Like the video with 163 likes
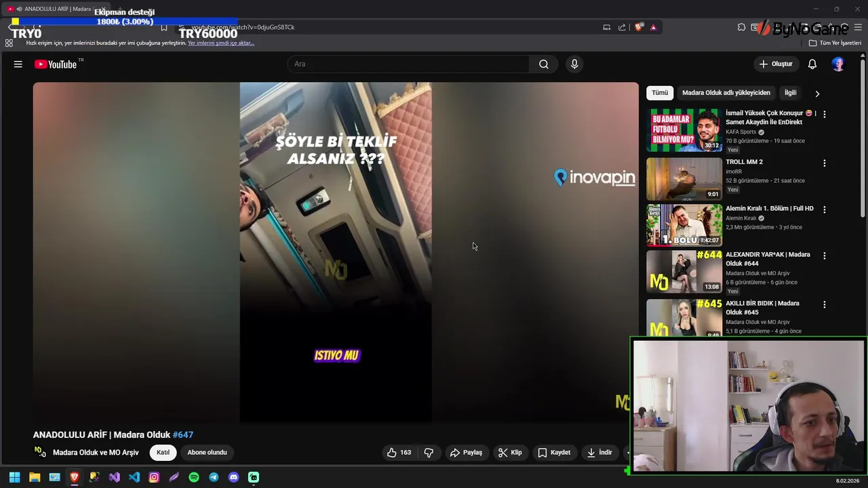This screenshot has height=488, width=868. pyautogui.click(x=399, y=452)
